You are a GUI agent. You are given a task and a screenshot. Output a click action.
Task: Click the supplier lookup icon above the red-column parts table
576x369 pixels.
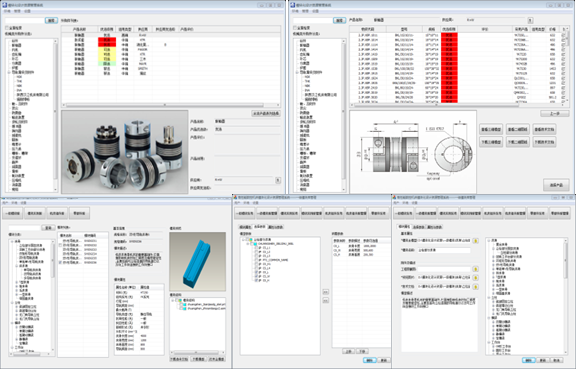530,20
